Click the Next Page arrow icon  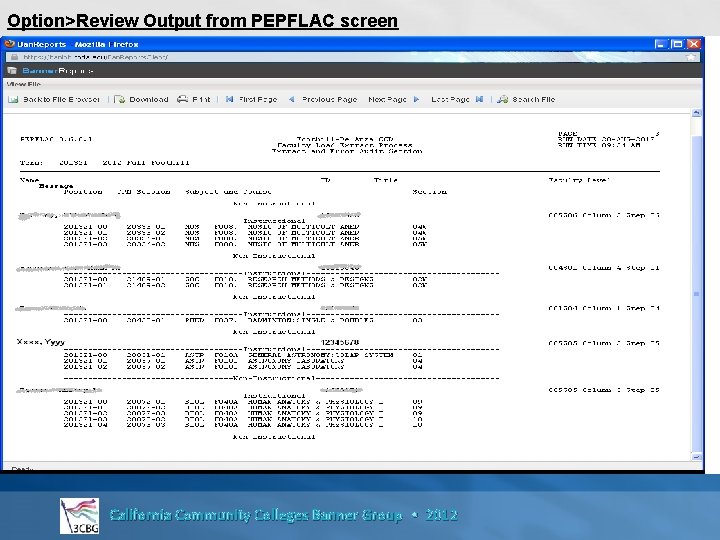(x=416, y=99)
